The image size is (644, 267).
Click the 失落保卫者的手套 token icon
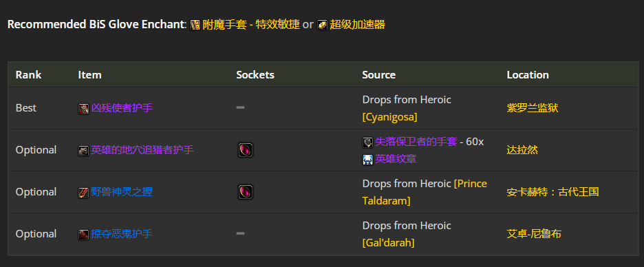(367, 142)
